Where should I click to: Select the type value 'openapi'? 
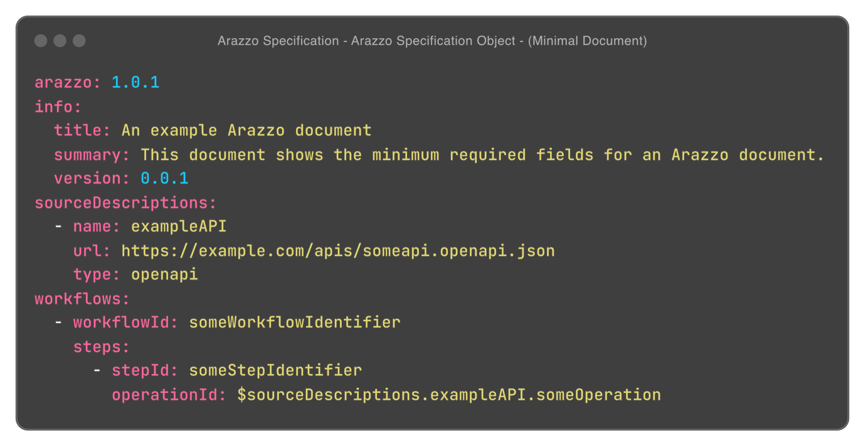point(164,275)
